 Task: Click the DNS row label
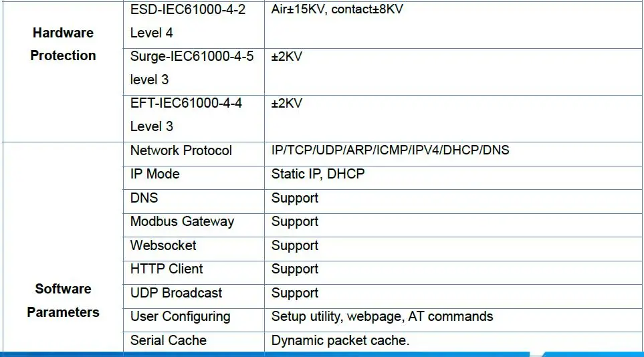pos(144,198)
